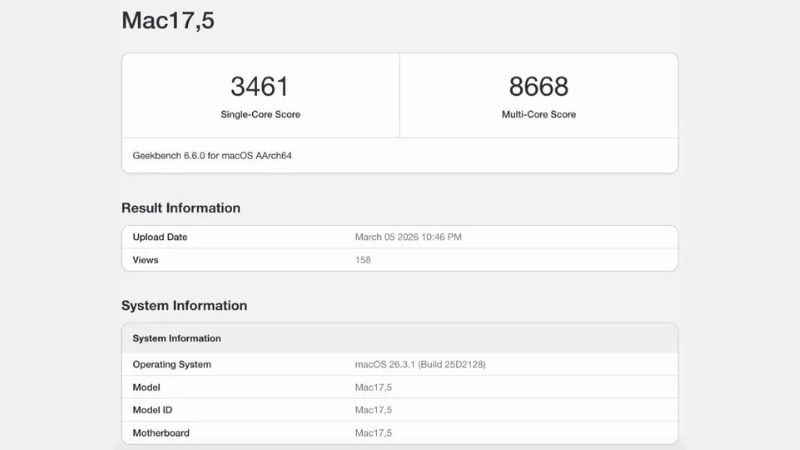The height and width of the screenshot is (450, 800).
Task: Click the Mac17,5 page title heading
Action: coord(168,21)
